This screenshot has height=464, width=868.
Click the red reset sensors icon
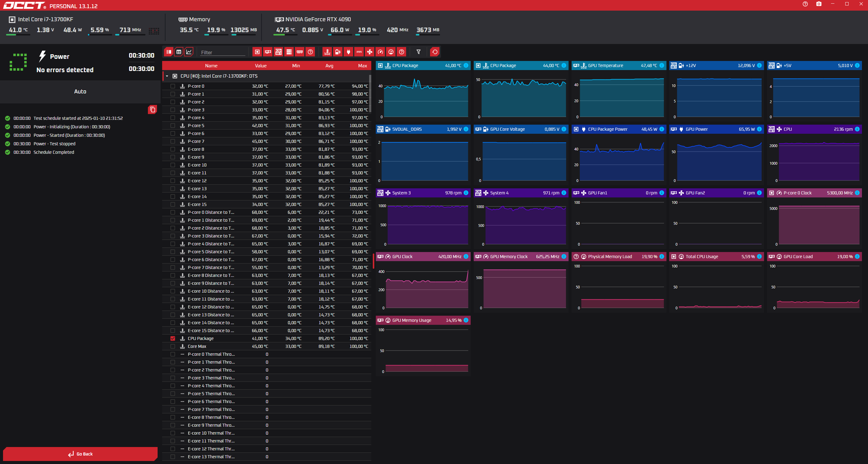(x=435, y=52)
